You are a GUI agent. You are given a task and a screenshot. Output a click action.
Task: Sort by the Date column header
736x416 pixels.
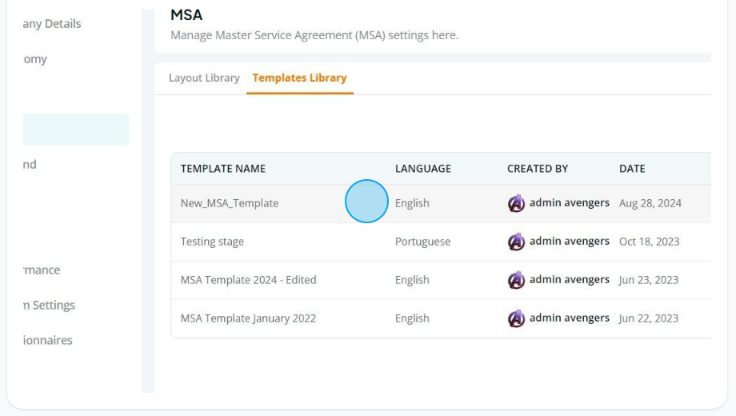coord(632,169)
